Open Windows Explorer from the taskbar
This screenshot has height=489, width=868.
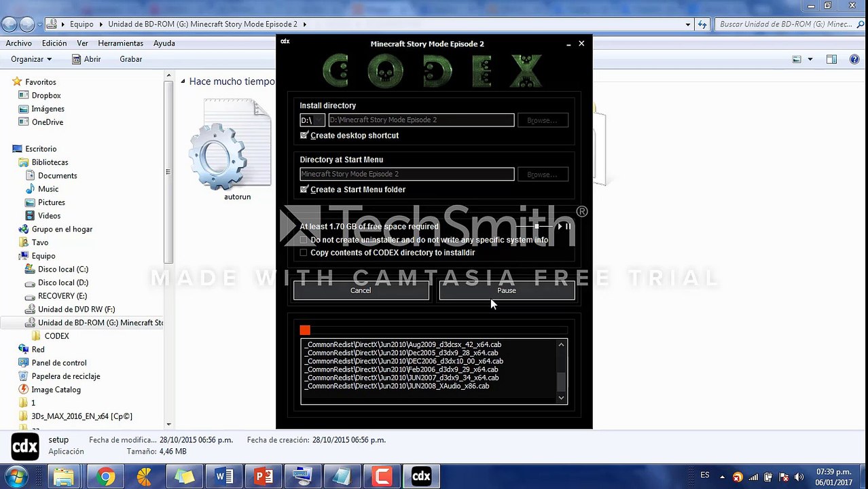tap(65, 477)
